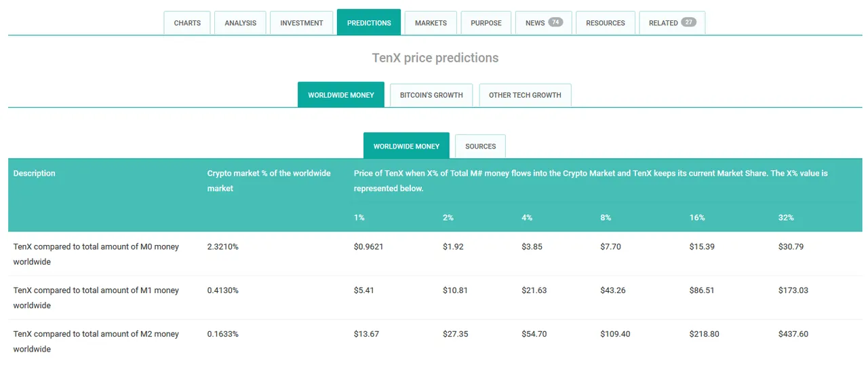Open the Charts tab
Image resolution: width=868 pixels, height=378 pixels.
(x=187, y=22)
